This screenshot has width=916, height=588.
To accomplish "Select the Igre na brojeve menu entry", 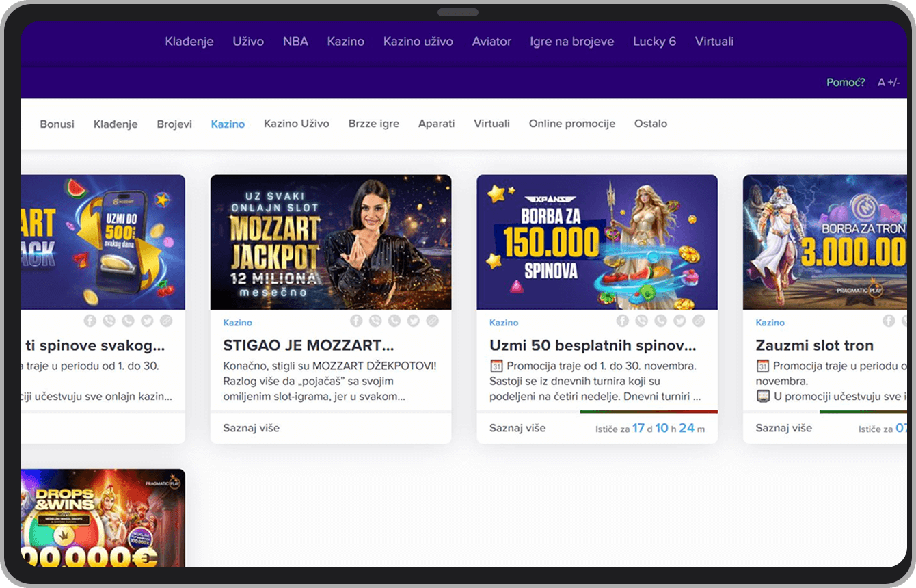I will click(571, 42).
